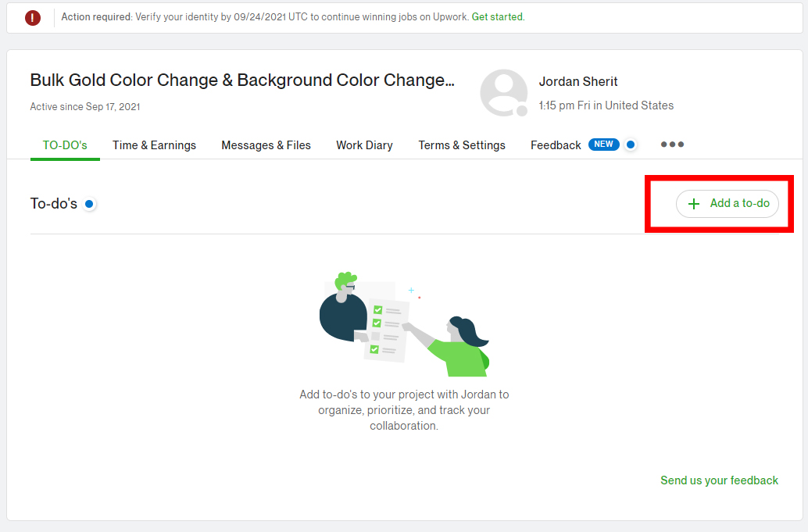Click the Active since Sep 17, 2021 text
808x532 pixels.
pos(85,106)
